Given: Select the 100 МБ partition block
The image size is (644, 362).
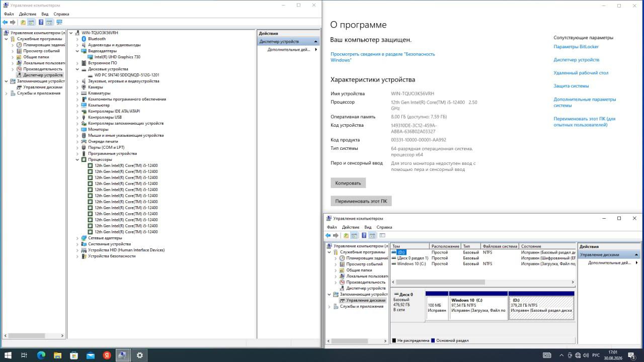Looking at the screenshot, I should click(x=437, y=306).
